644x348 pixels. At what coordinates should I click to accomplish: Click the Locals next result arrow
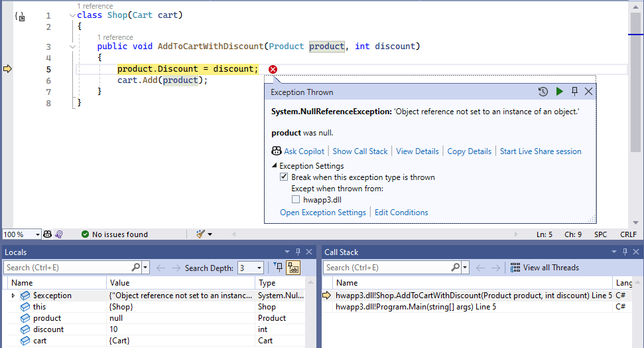[176, 268]
